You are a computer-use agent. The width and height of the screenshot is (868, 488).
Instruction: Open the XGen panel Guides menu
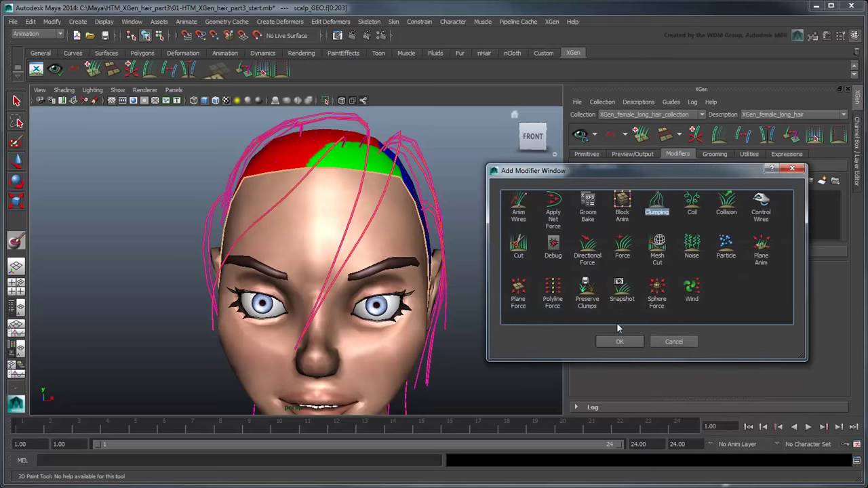pyautogui.click(x=671, y=102)
